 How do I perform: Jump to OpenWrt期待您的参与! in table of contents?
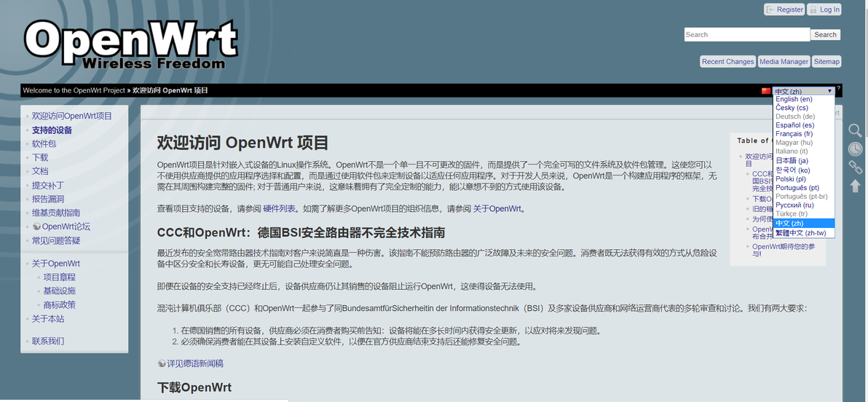pos(784,250)
